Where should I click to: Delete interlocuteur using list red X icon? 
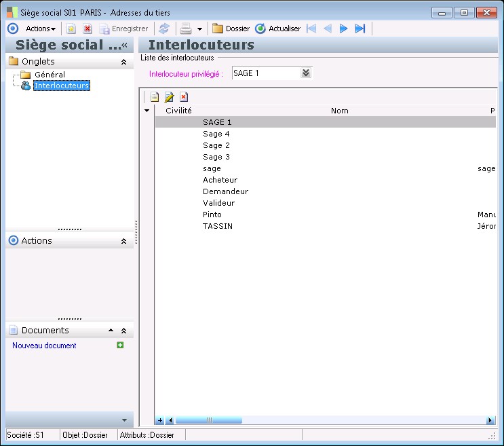(x=183, y=97)
